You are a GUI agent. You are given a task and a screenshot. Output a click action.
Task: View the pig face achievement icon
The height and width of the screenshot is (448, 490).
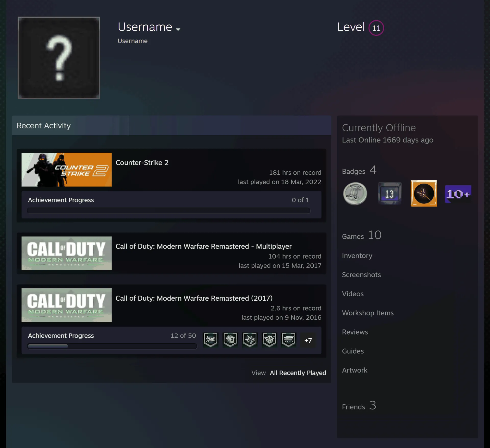[269, 340]
